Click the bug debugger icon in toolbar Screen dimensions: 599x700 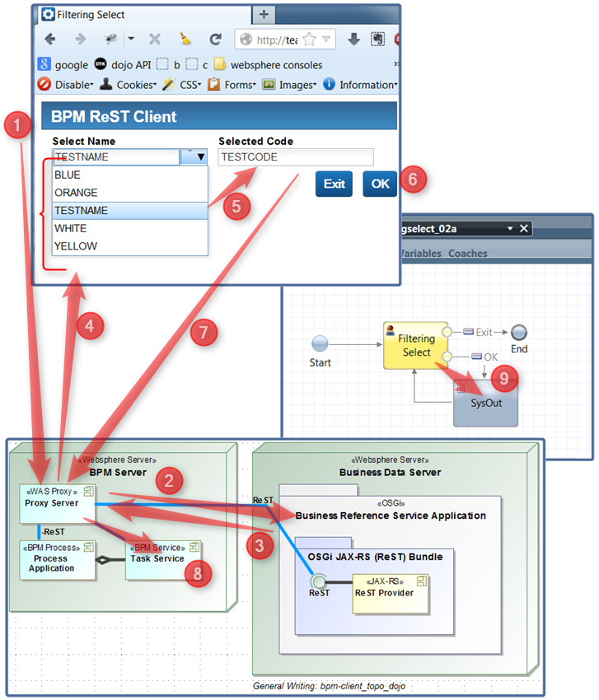click(x=110, y=39)
